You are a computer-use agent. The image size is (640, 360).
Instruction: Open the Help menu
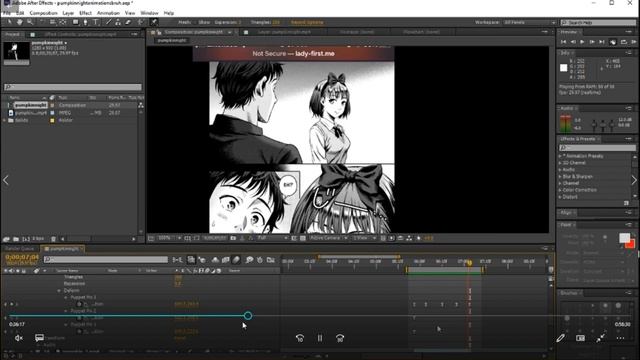pyautogui.click(x=169, y=13)
